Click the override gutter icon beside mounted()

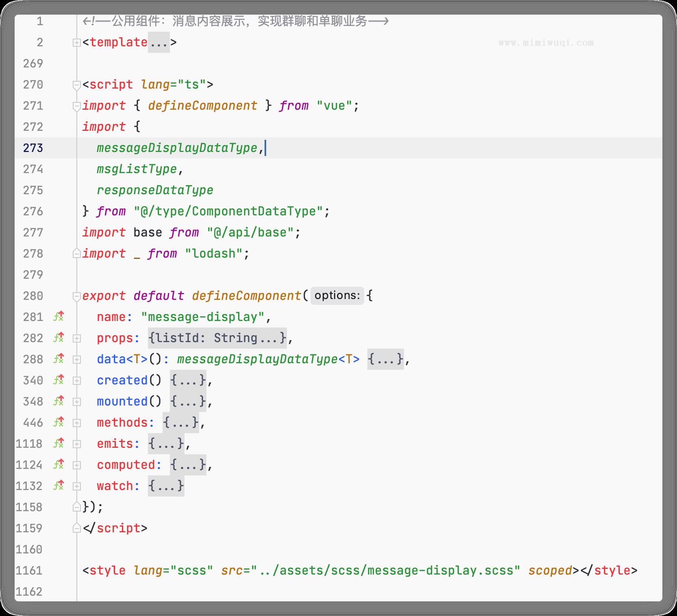59,401
